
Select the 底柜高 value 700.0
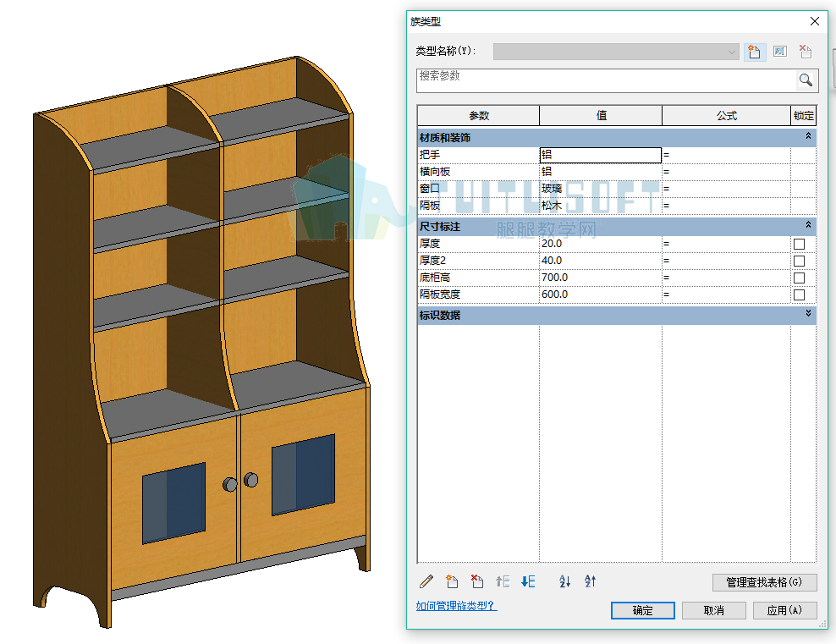(x=600, y=278)
